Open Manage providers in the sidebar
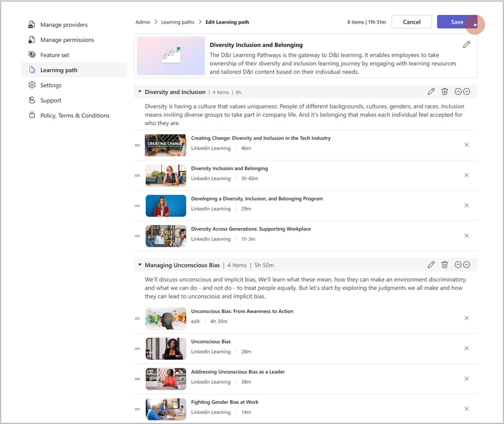Viewport: 504px width, 424px height. pos(64,24)
